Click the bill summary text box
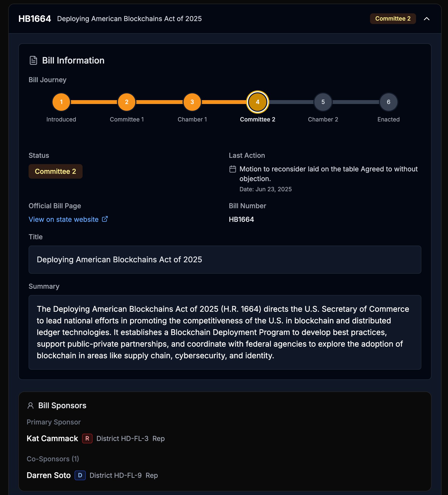The height and width of the screenshot is (495, 448). point(225,332)
